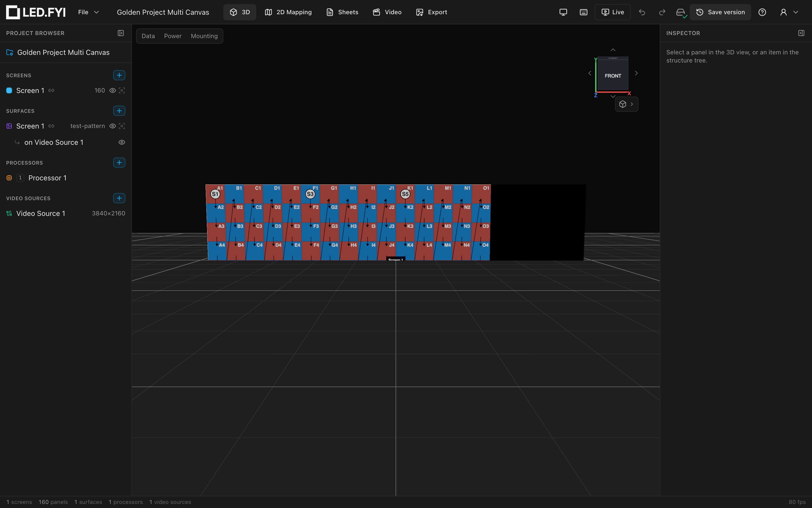Viewport: 812px width, 508px height.
Task: Add a new video source plus button
Action: click(119, 198)
